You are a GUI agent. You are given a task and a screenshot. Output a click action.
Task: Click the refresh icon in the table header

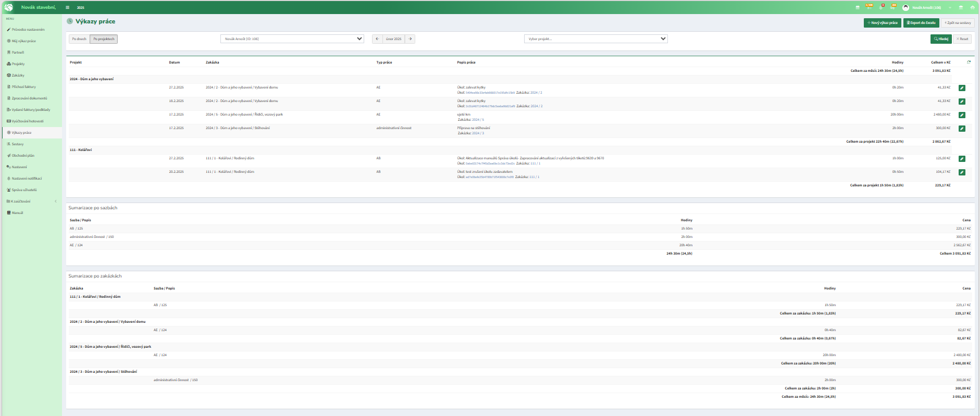(969, 62)
